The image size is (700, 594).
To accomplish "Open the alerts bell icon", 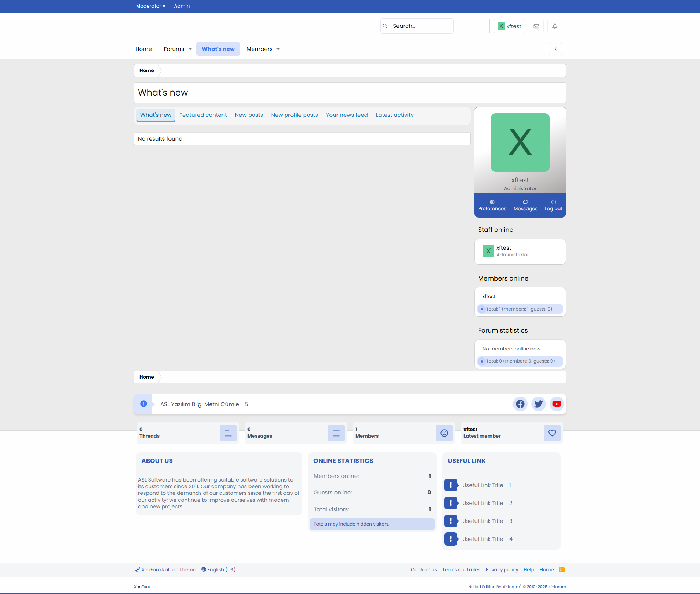I will [555, 26].
